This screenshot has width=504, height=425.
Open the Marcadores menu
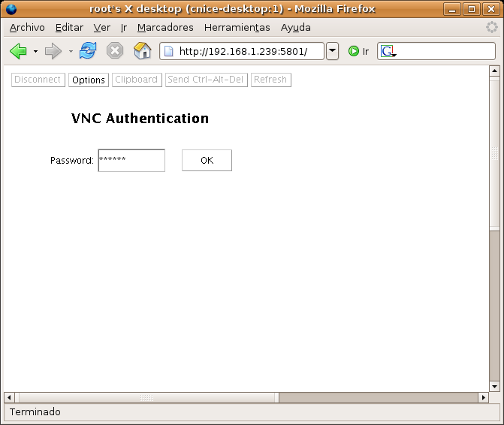pyautogui.click(x=165, y=27)
